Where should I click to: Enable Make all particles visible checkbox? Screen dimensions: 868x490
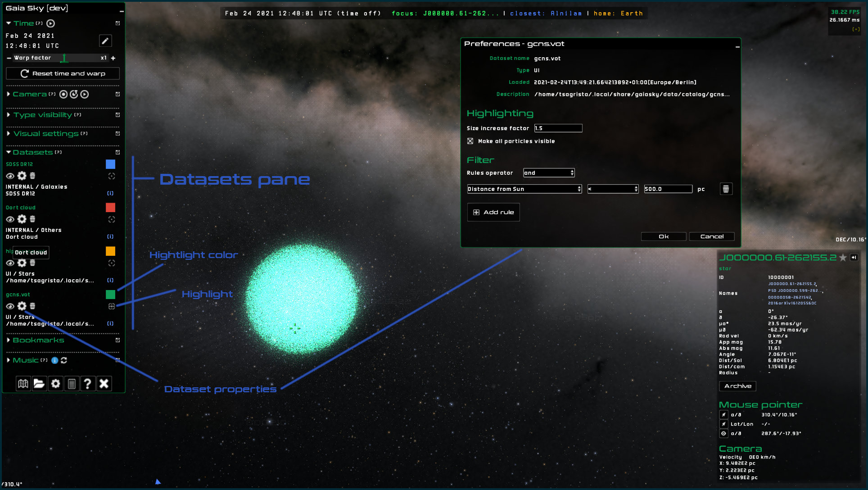pyautogui.click(x=471, y=141)
